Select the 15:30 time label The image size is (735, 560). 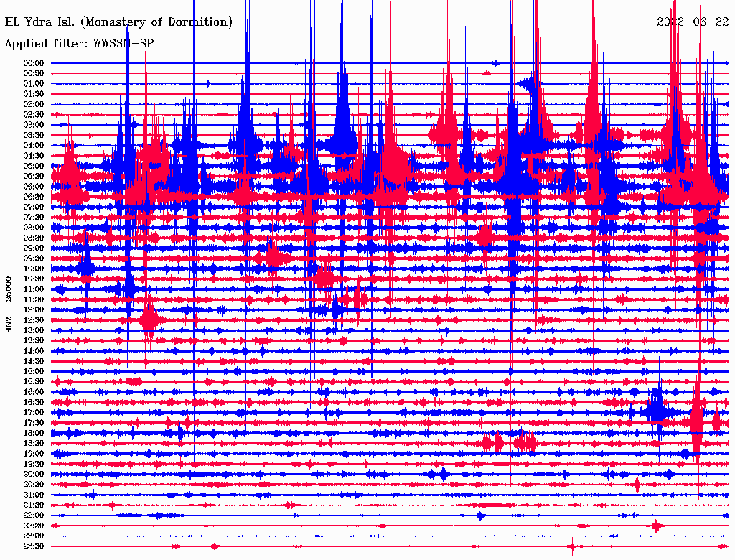pyautogui.click(x=34, y=382)
